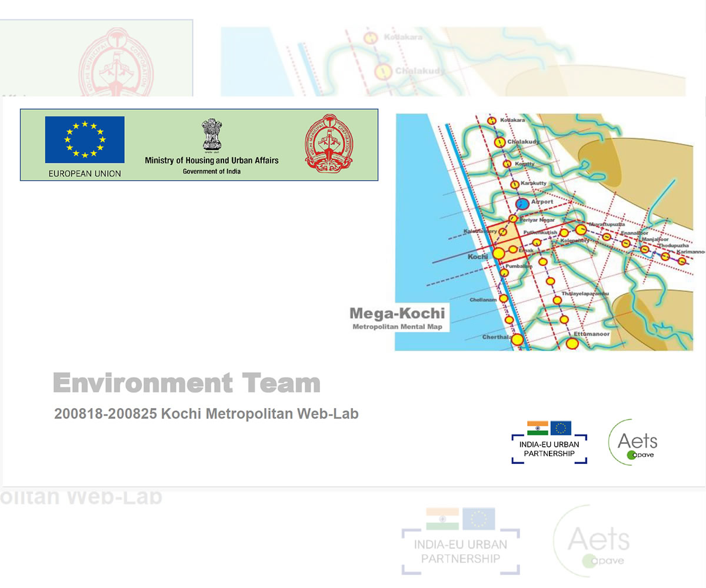Select the "200818-200825 Kochi Metropolitan Web-Lab" subtitle
The height and width of the screenshot is (588, 706).
click(207, 414)
